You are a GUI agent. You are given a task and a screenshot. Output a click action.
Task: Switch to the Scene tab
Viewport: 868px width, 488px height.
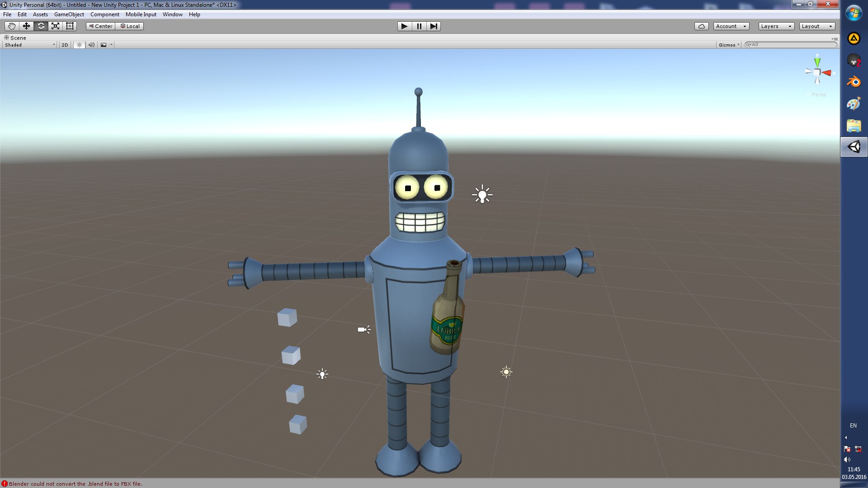15,38
